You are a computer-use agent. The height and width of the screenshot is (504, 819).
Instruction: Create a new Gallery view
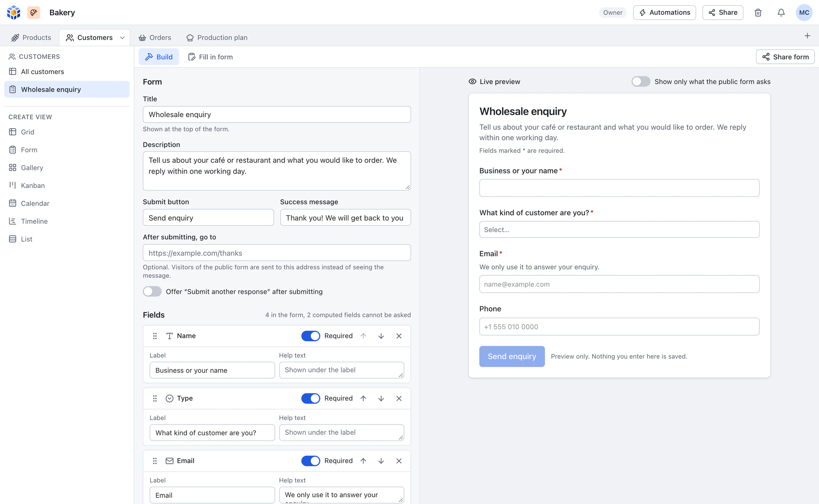pos(67,168)
